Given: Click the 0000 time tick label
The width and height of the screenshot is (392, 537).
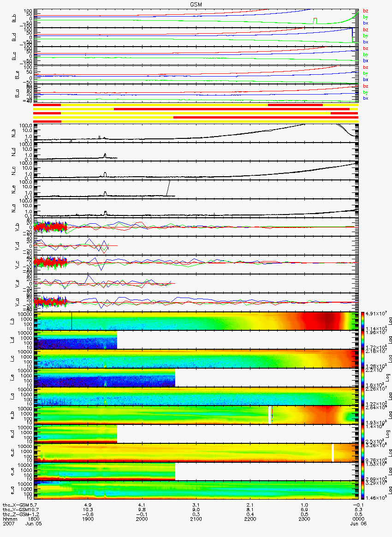Looking at the screenshot, I should (358, 519).
